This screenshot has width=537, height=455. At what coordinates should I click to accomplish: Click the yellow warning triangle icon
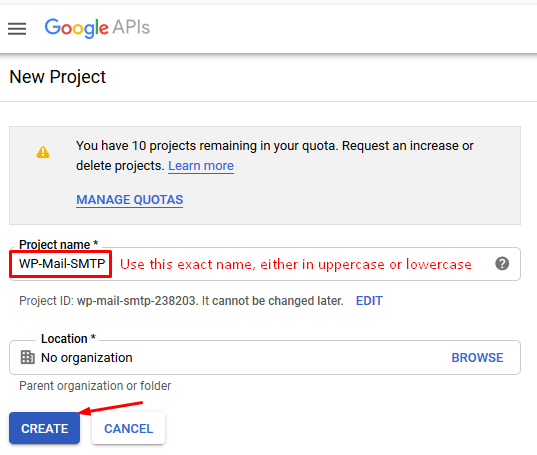click(x=43, y=152)
